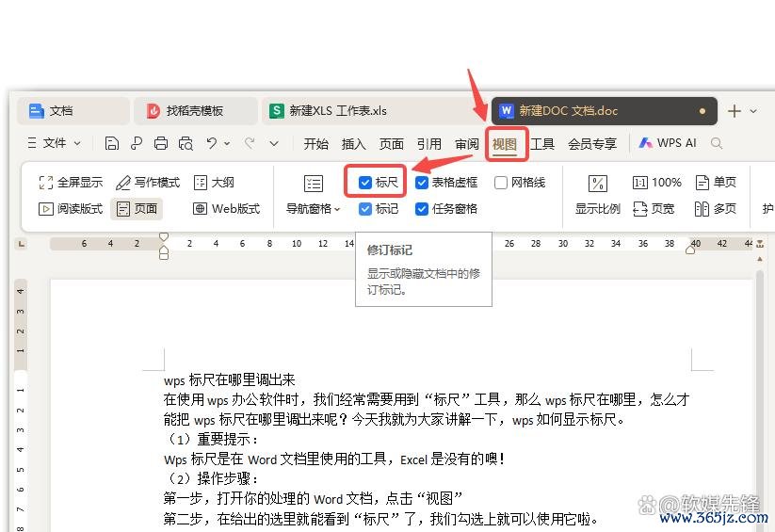Viewport: 775px width, 532px height.
Task: Click the Save icon in quick toolbar
Action: click(112, 143)
